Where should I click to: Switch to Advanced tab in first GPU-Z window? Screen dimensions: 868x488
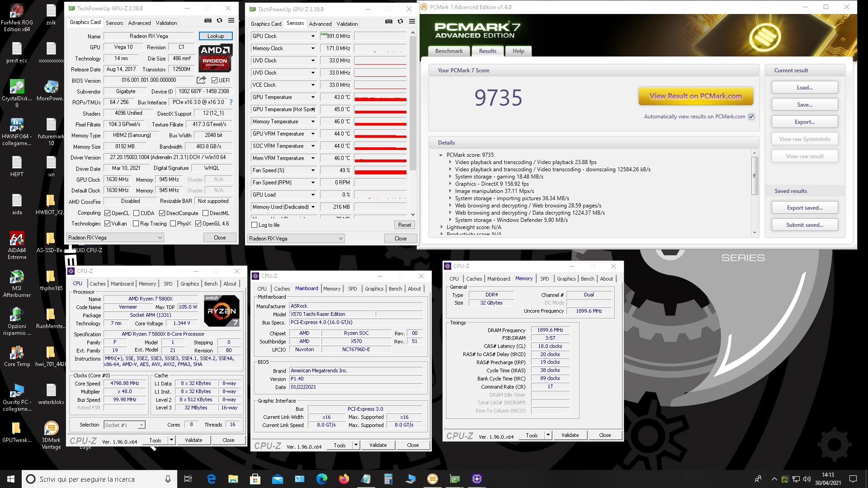point(139,23)
